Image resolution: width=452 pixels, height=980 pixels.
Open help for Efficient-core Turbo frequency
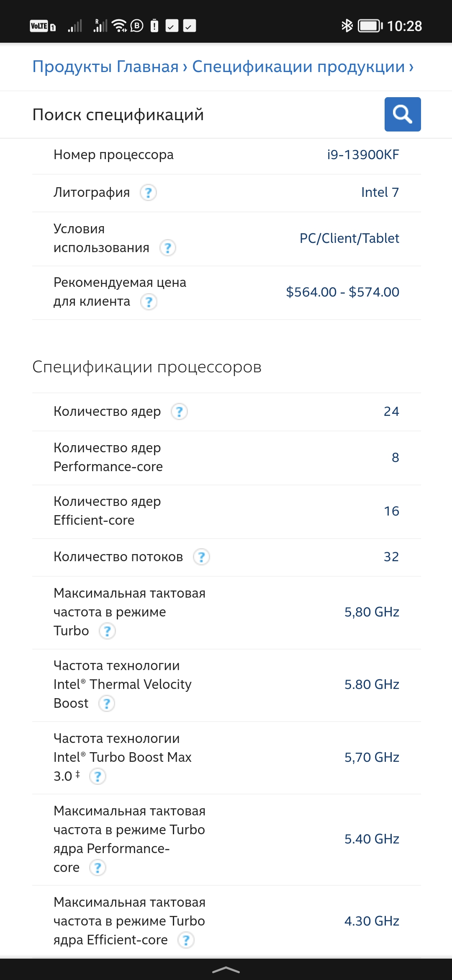[186, 940]
